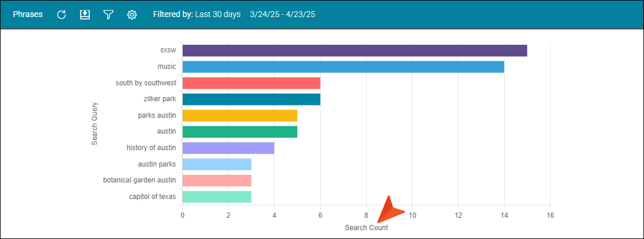644x239 pixels.
Task: Click the Phrases panel title
Action: (28, 14)
